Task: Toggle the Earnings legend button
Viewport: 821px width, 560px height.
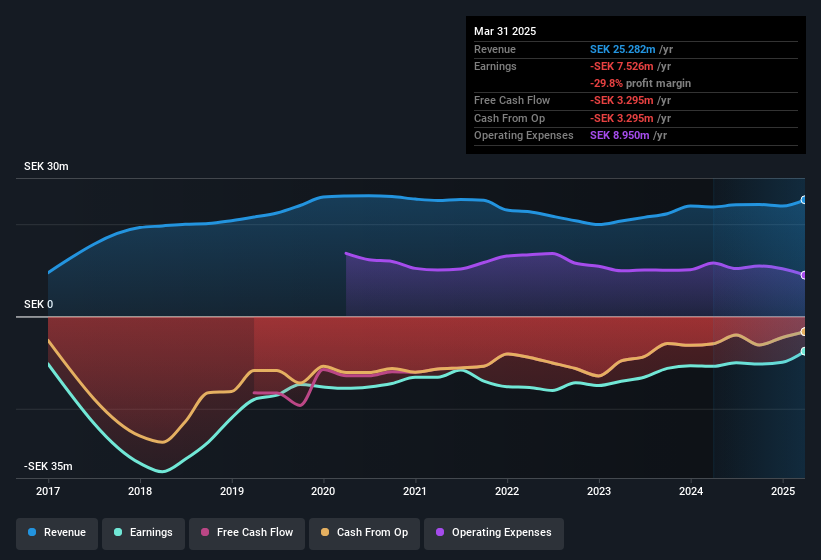Action: pyautogui.click(x=143, y=533)
